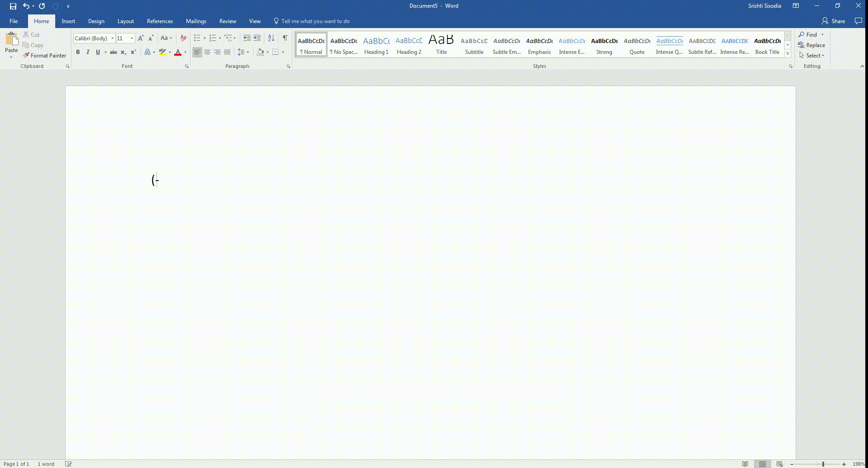The image size is (868, 468).
Task: Open Line and Paragraph Spacing options
Action: point(243,53)
